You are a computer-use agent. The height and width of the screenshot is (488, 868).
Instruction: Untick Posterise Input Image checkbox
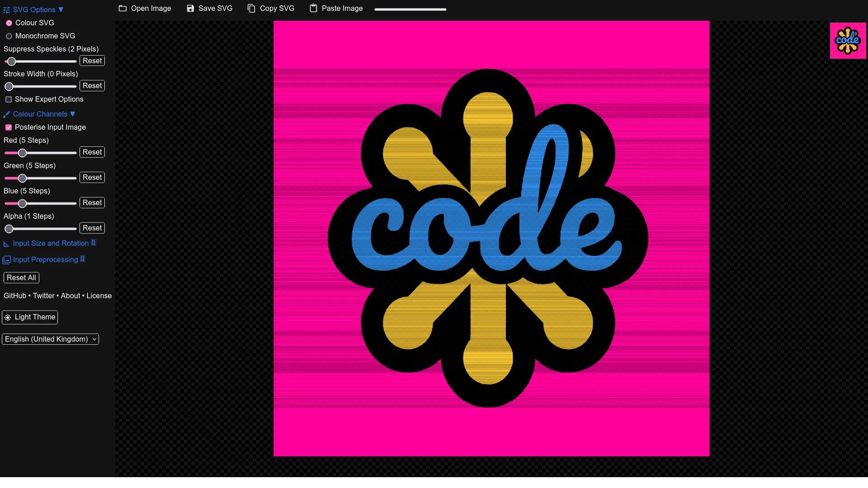coord(9,127)
